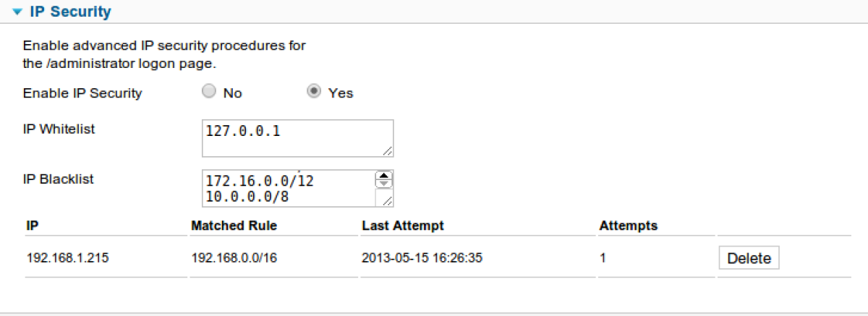Screen dimensions: 868x316
Task: Click the 192.168.0.0/16 matched rule cell
Action: click(x=234, y=258)
